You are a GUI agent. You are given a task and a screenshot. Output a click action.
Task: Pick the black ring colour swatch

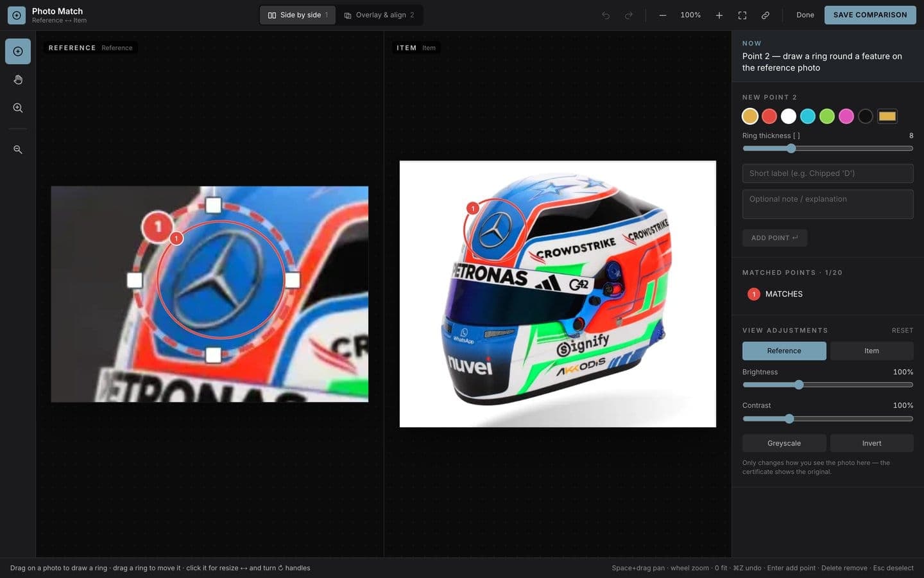[866, 116]
